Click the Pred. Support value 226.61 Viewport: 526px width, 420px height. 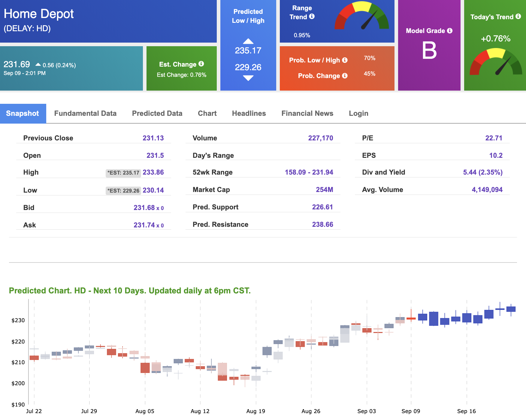click(322, 207)
